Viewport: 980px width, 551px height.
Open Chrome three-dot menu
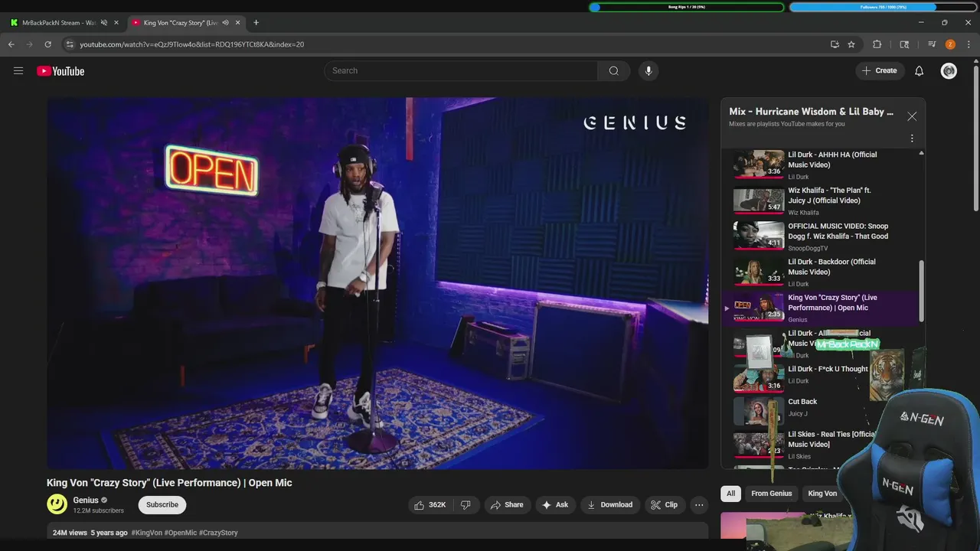[969, 44]
